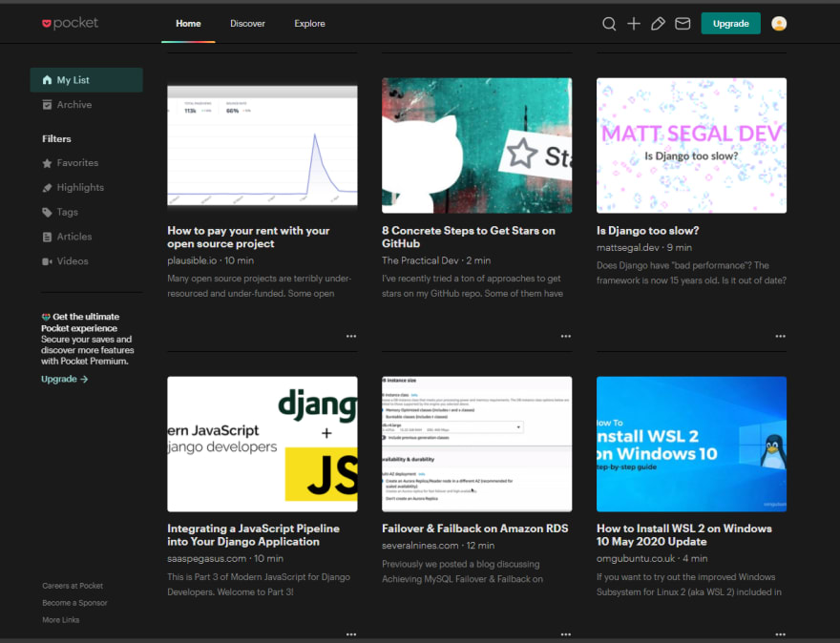The height and width of the screenshot is (643, 840).
Task: Open the search icon in top bar
Action: coord(609,24)
